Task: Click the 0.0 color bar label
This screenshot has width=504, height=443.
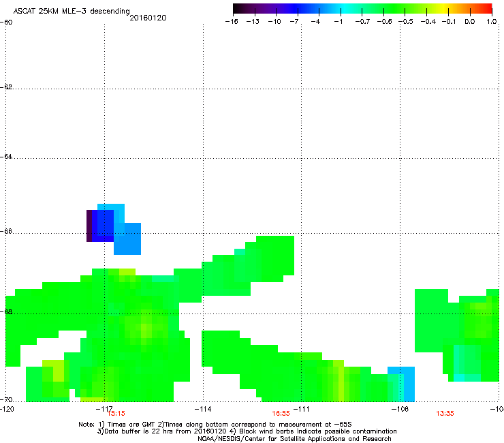Action: click(470, 22)
